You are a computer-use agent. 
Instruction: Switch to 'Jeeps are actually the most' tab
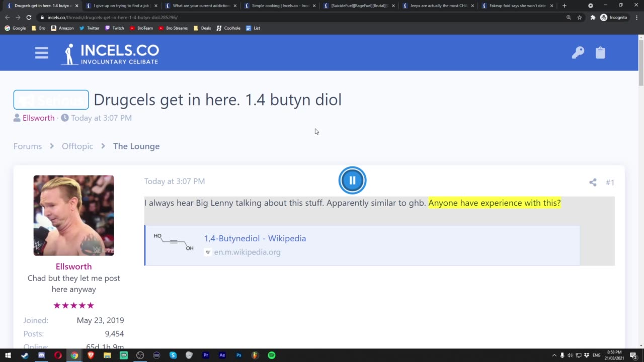[438, 6]
